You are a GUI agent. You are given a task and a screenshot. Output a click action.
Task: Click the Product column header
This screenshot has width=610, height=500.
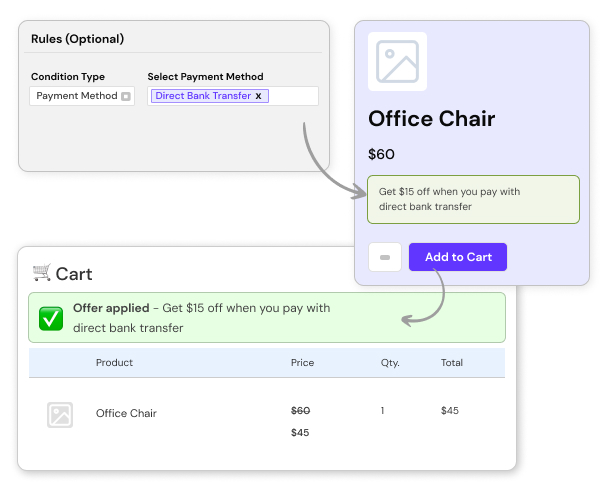114,362
